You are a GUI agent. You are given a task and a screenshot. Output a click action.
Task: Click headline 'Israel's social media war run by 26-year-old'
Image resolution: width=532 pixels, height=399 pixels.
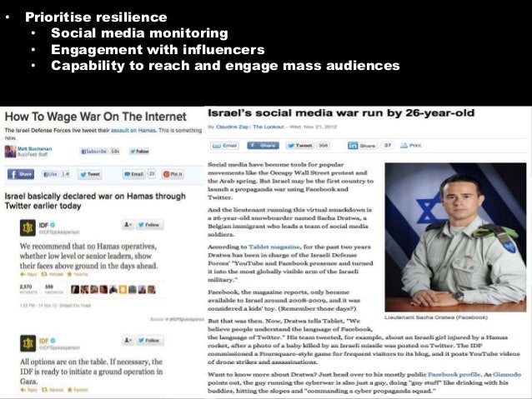tap(341, 113)
